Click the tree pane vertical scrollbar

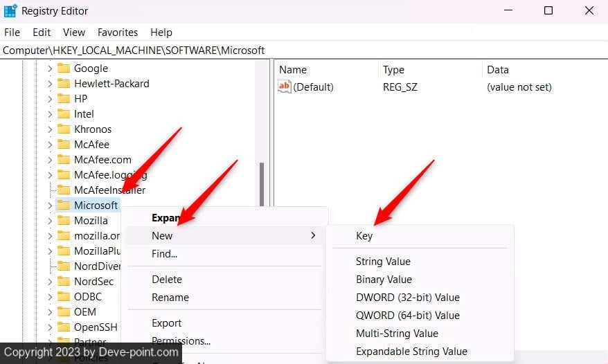pyautogui.click(x=262, y=183)
